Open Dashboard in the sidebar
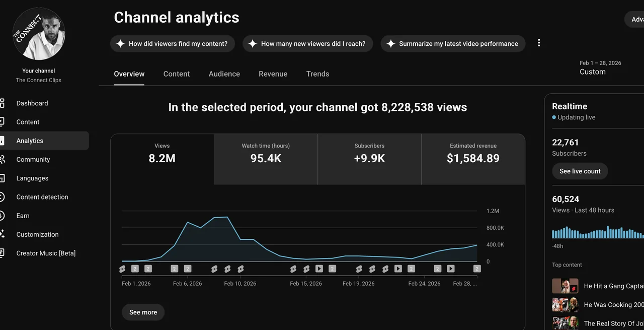 44,103
